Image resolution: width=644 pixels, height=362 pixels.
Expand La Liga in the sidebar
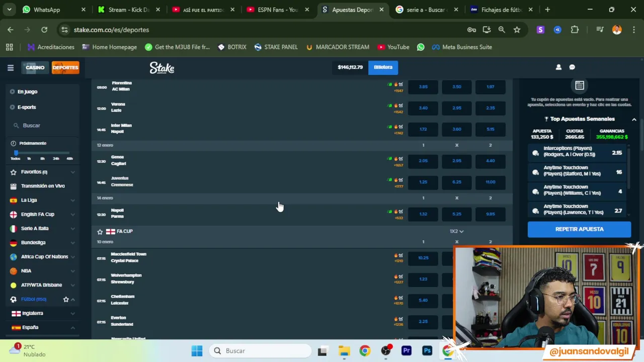(73, 200)
